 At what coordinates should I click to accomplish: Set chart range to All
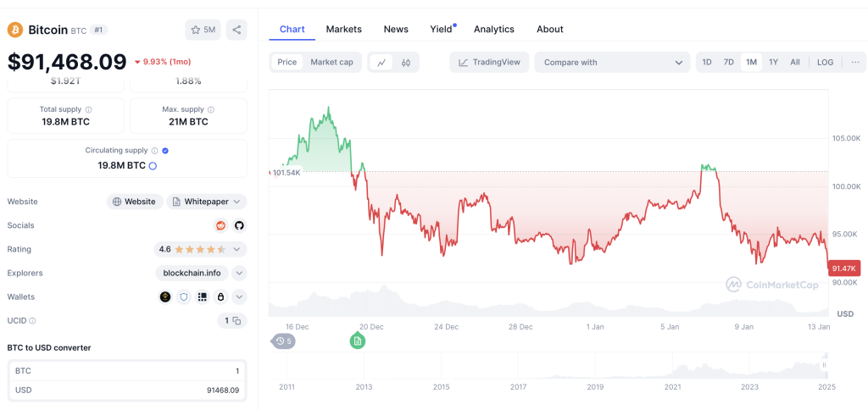[795, 63]
